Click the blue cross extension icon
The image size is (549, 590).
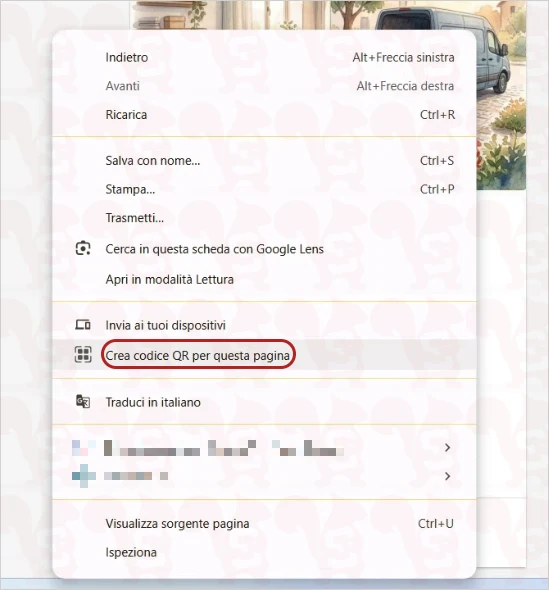pos(84,476)
